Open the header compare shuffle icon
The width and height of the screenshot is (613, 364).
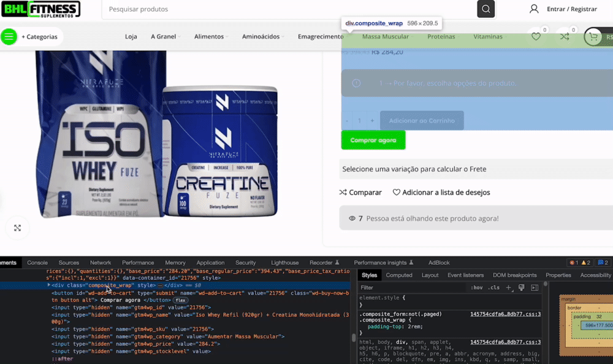coord(565,36)
